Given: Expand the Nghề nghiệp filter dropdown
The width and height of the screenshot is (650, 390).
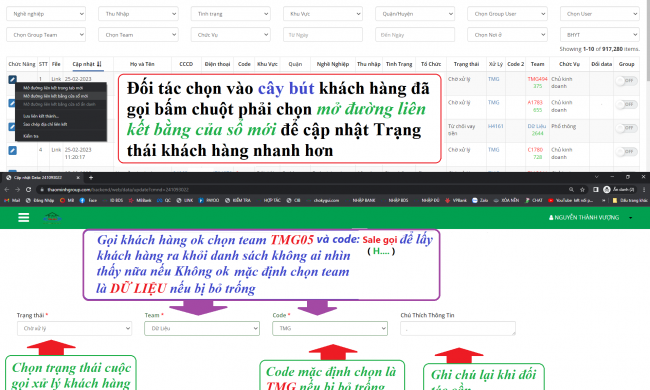Looking at the screenshot, I should (46, 14).
